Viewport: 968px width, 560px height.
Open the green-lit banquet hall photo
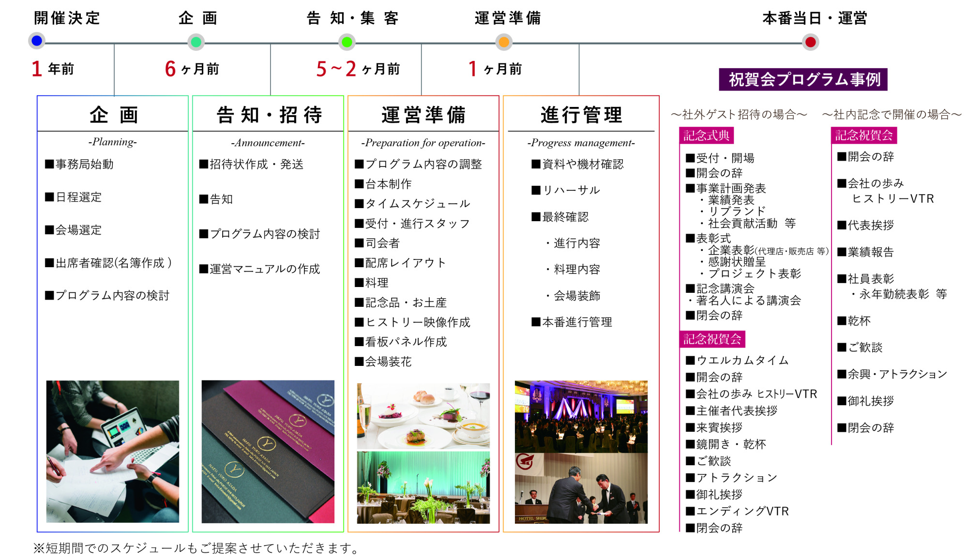coord(423,487)
